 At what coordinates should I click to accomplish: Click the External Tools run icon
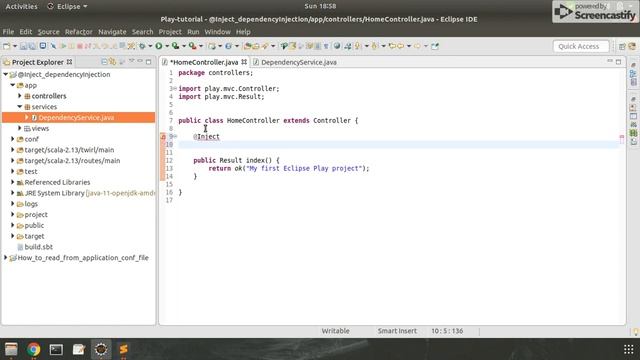(x=192, y=46)
